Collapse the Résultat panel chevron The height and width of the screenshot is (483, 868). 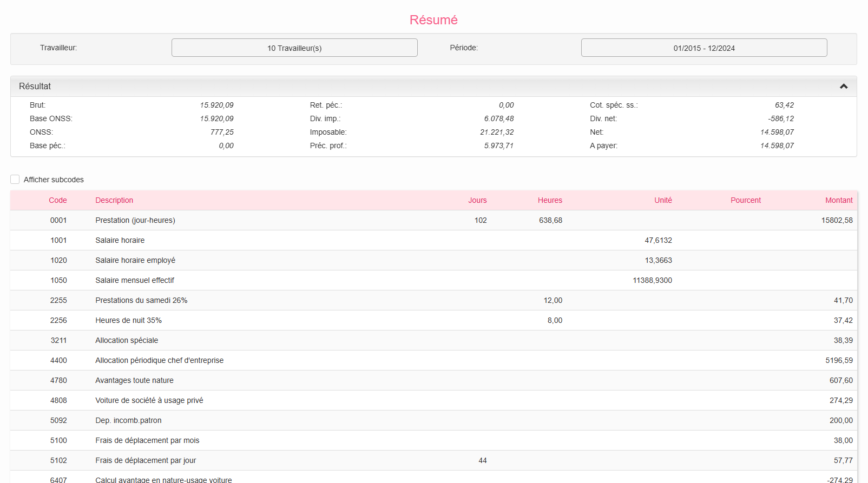[843, 87]
